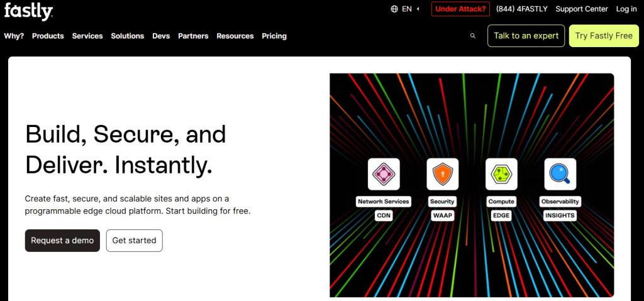Click the Security shield icon

coord(442,174)
